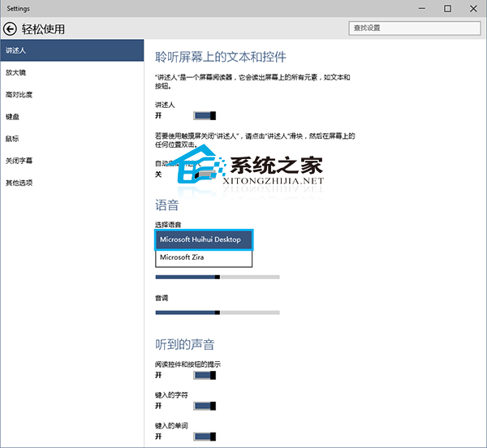Adjust the 音调 pitch slider
Viewport: 487px width, 448px height.
218,312
